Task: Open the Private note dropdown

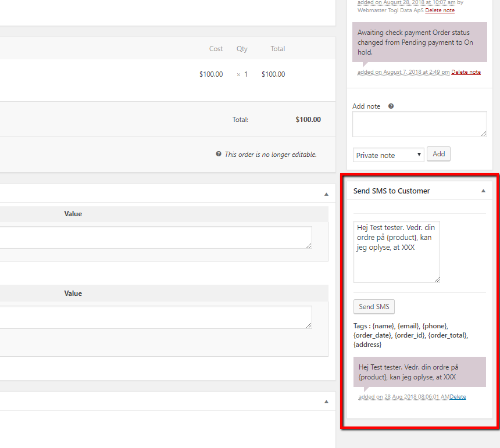Action: (388, 155)
